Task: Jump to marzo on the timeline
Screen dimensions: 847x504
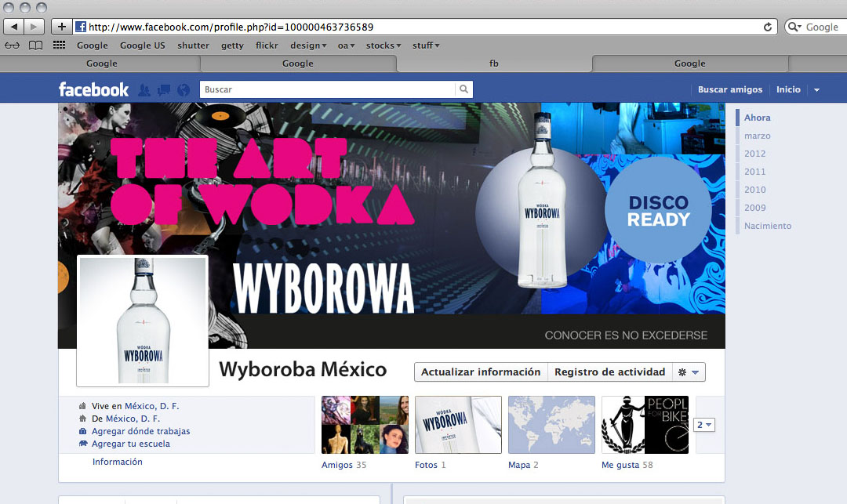Action: point(758,136)
